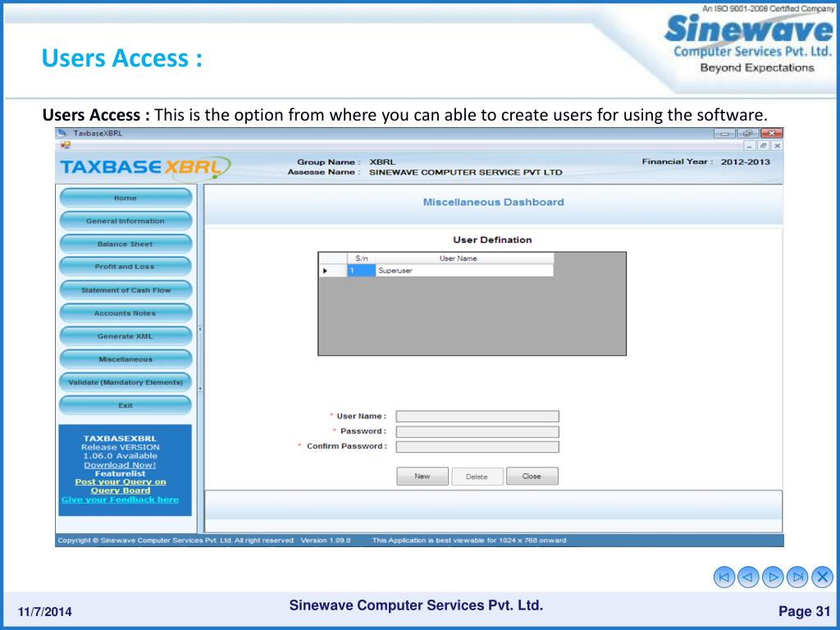Open Give your Feedback here link
This screenshot has height=630, width=840.
[120, 500]
